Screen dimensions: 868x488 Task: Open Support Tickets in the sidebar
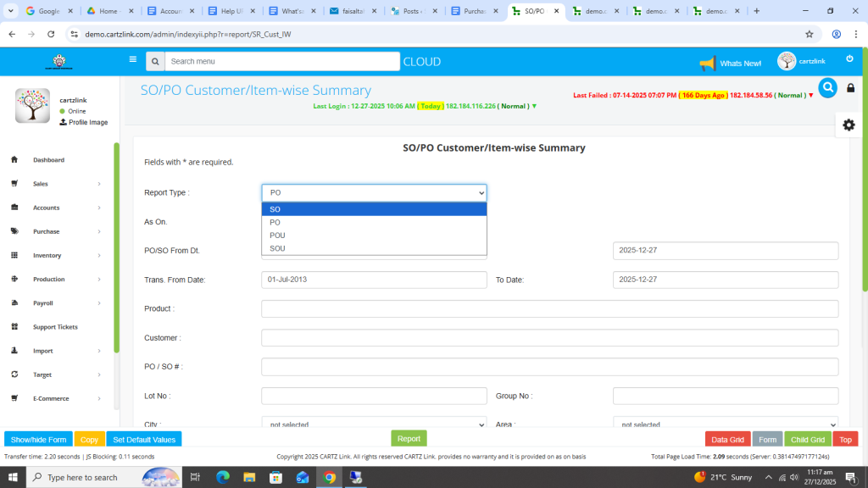click(54, 327)
